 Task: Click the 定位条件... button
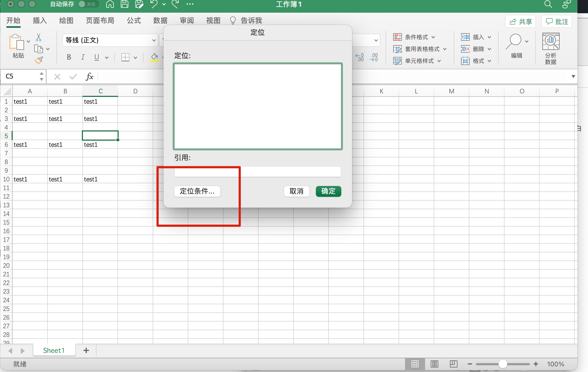click(197, 191)
